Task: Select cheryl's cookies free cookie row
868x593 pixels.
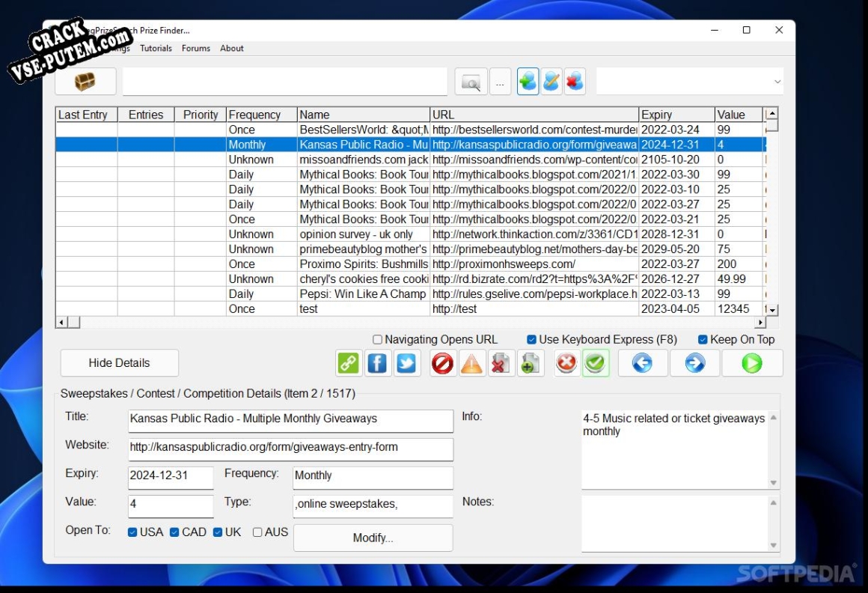Action: 409,279
